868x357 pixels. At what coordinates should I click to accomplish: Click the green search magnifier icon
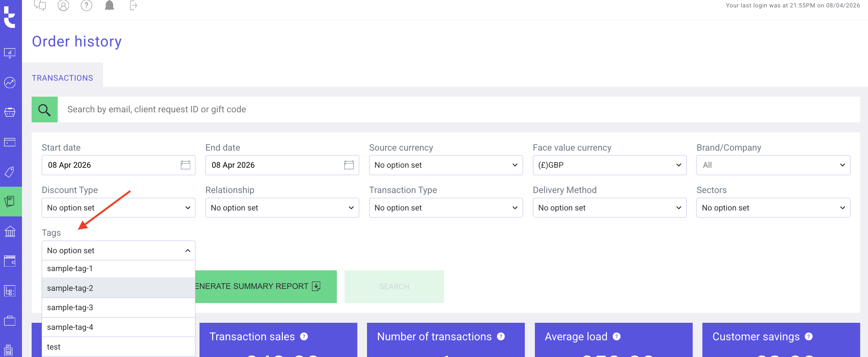coord(45,110)
